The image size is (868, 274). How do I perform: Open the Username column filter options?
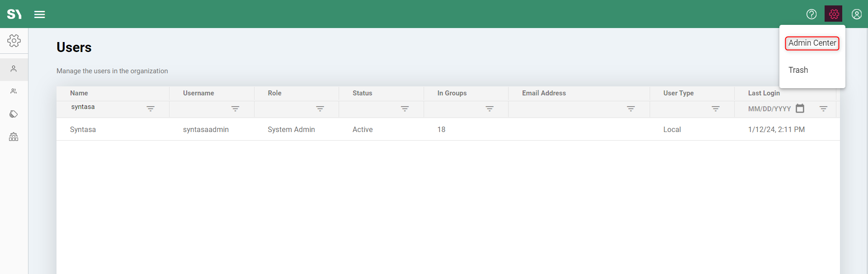235,109
